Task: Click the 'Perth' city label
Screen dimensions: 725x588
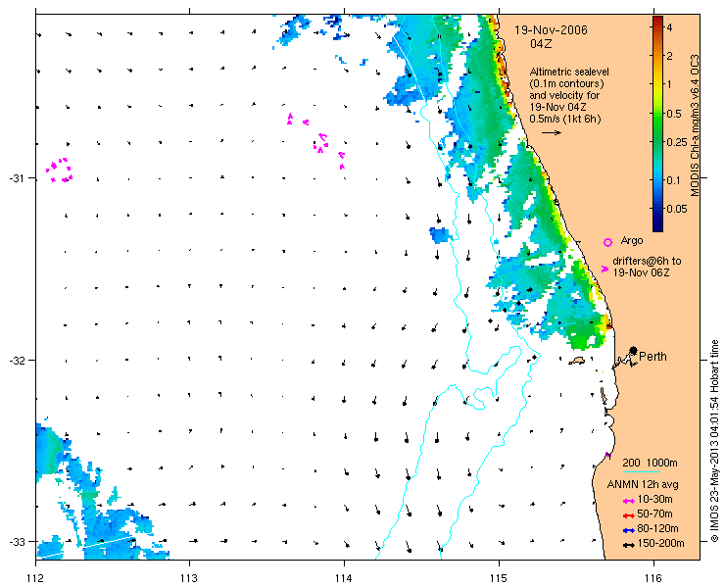Action: tap(652, 356)
